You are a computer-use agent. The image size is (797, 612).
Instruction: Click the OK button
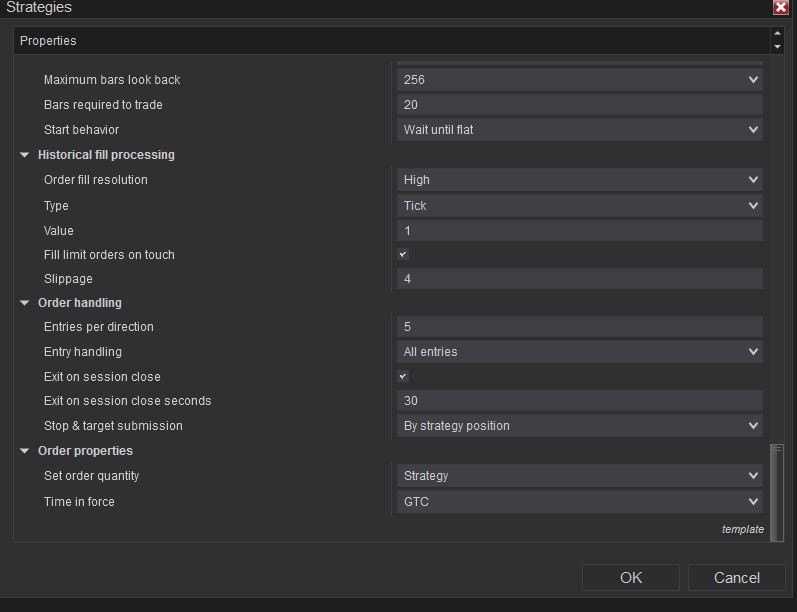(630, 577)
